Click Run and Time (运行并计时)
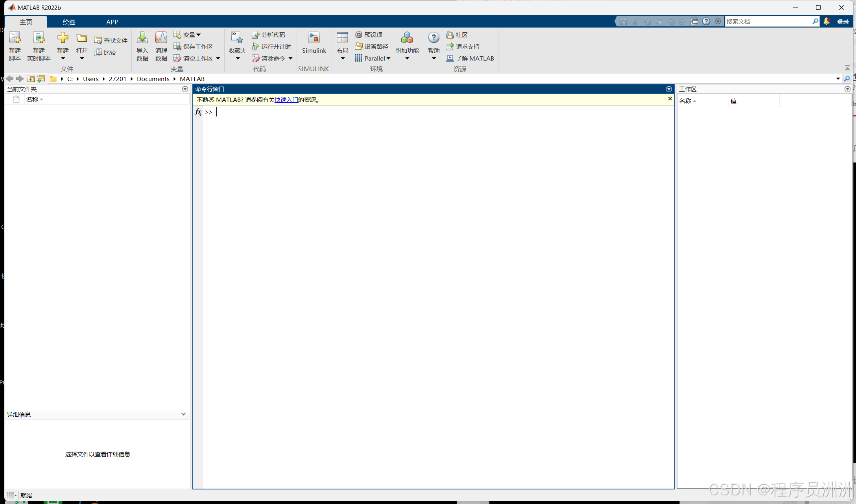 (x=271, y=46)
